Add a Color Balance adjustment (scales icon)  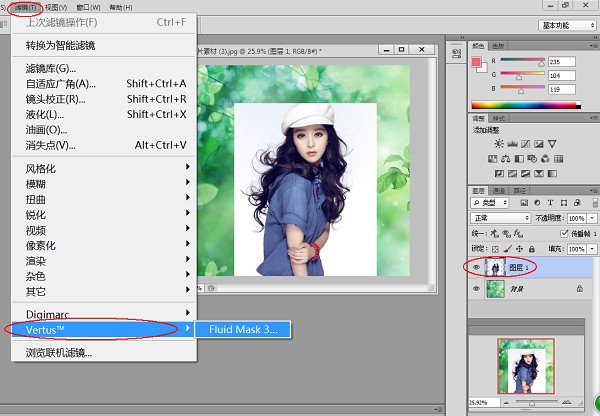505,159
